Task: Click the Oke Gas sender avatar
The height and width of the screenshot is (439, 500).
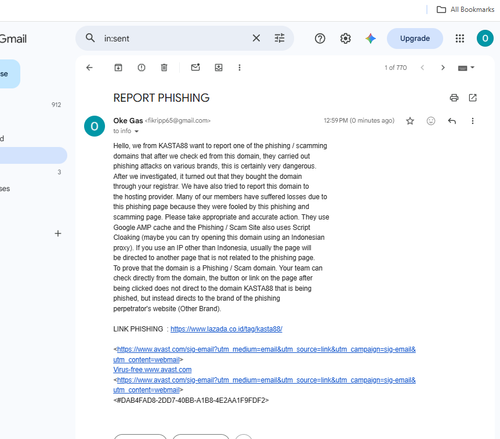Action: (x=94, y=126)
